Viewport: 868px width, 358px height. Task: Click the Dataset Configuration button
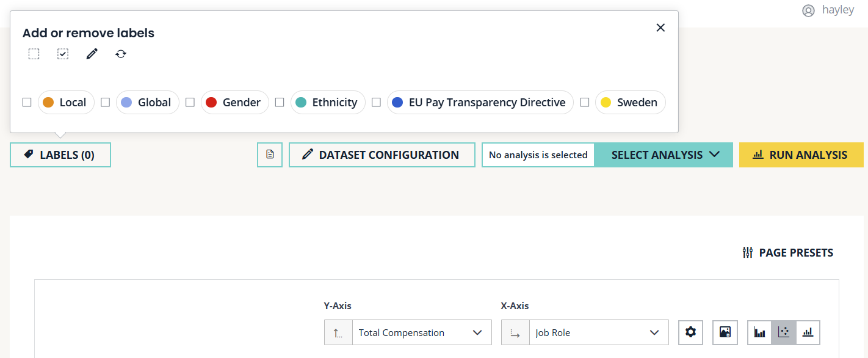pos(382,155)
